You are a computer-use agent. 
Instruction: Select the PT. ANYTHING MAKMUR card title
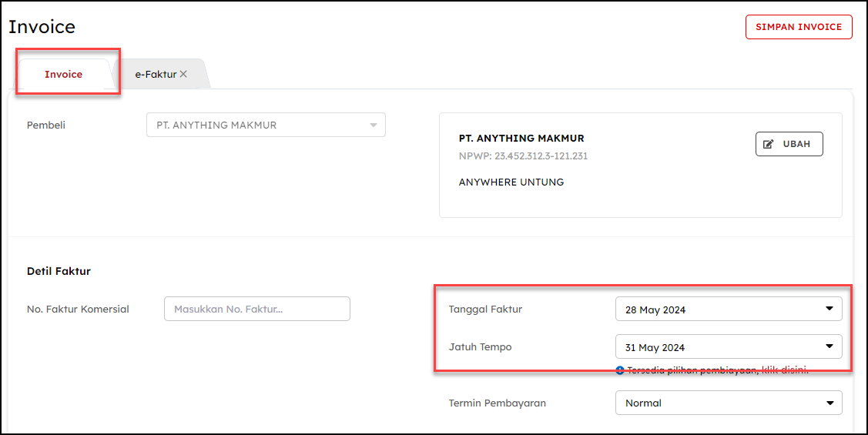coord(521,139)
